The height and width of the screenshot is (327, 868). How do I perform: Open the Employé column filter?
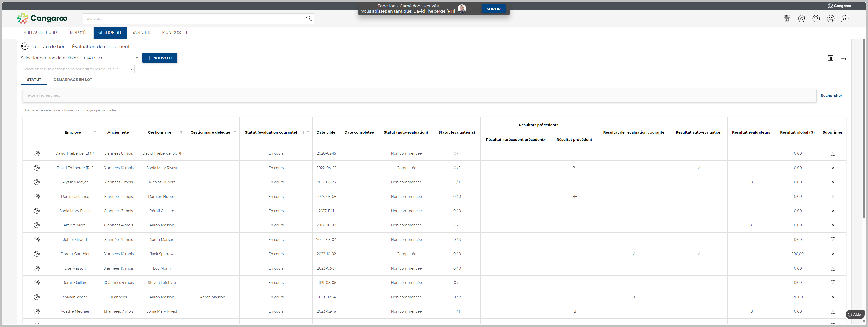[x=95, y=132]
